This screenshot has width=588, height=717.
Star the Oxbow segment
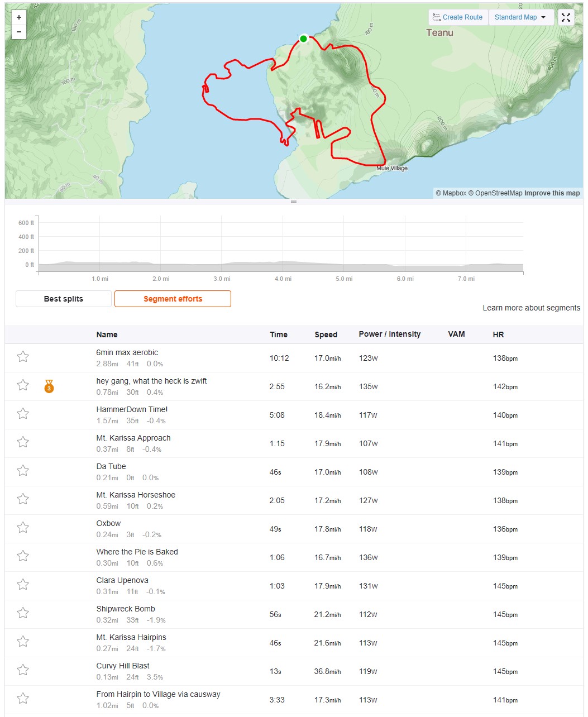coord(23,528)
